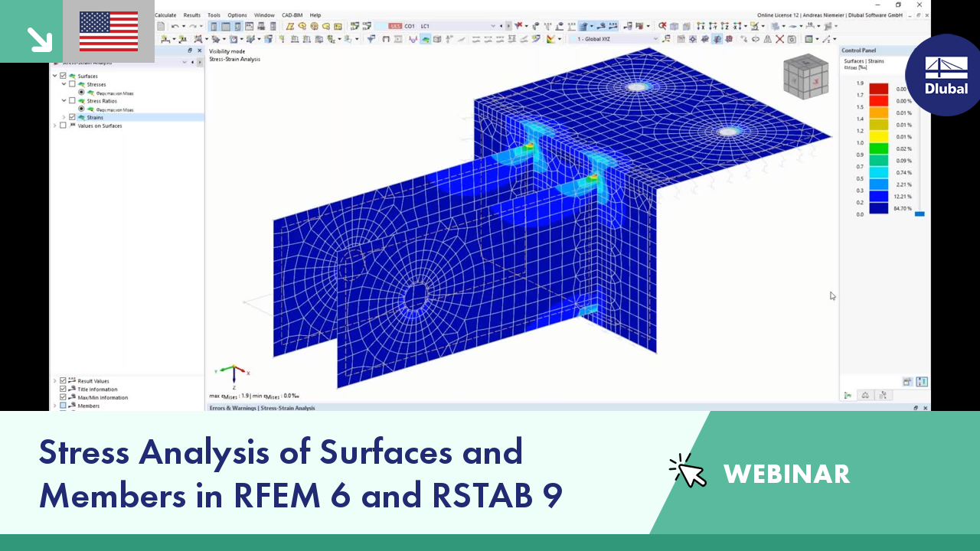Enable the Stresses checkbox
This screenshot has width=980, height=551.
click(72, 84)
